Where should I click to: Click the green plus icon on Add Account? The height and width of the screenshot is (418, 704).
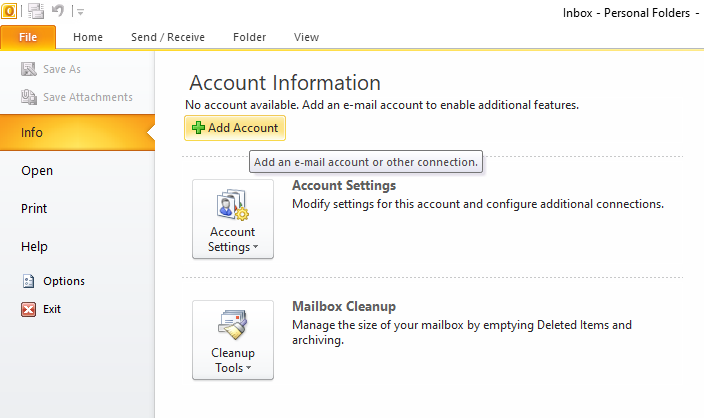[198, 128]
